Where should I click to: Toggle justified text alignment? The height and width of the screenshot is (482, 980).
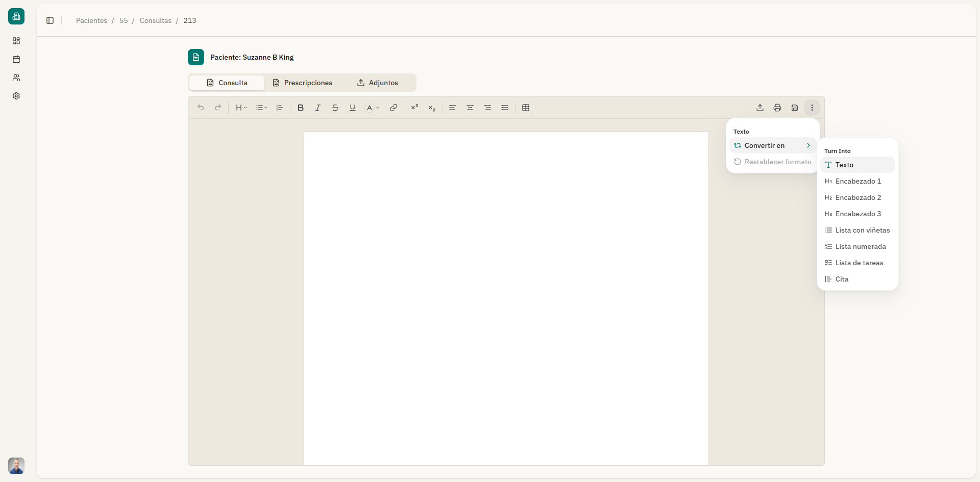click(x=504, y=108)
